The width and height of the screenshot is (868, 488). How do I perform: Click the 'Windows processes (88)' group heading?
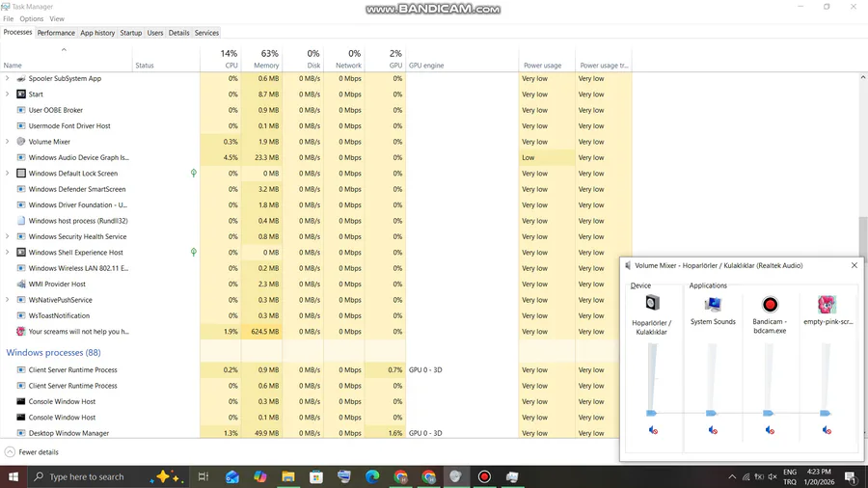coord(54,352)
